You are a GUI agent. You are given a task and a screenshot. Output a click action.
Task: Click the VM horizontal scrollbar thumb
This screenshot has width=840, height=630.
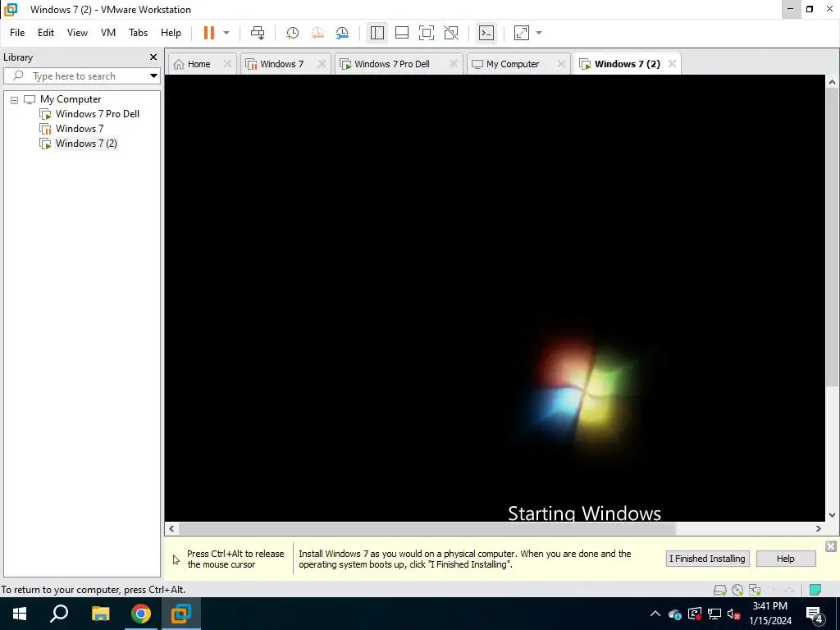pos(427,529)
